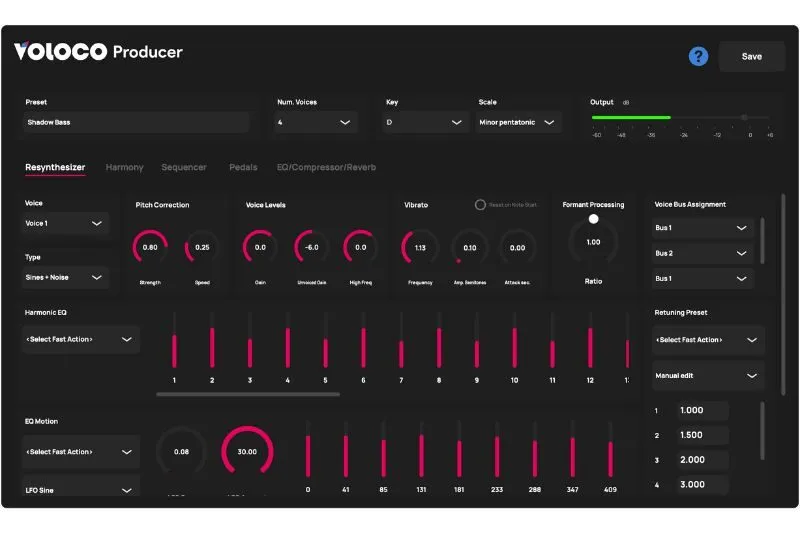Click the Preset name field Shadow Bass
Screen dimensions: 800x533
point(136,122)
